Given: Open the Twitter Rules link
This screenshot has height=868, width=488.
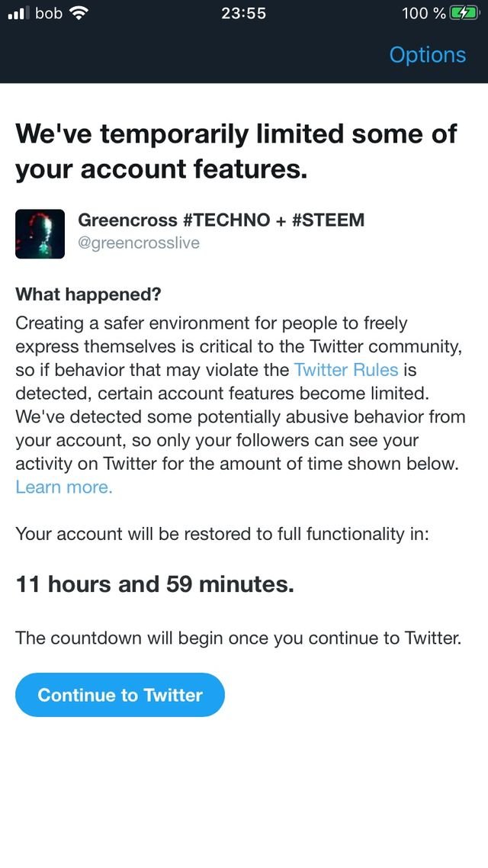Looking at the screenshot, I should 346,370.
